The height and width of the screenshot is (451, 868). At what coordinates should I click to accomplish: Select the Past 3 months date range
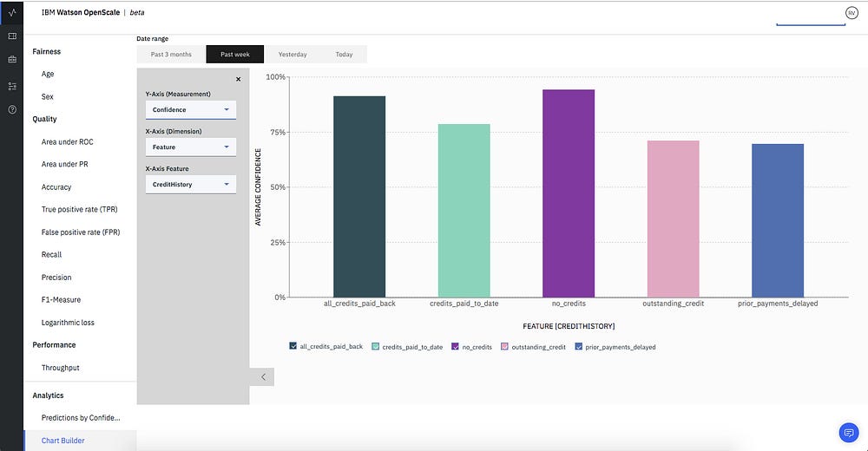point(171,55)
